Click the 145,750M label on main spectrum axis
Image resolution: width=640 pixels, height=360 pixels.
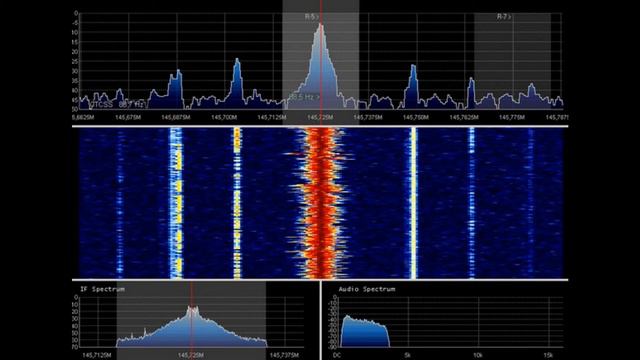click(416, 118)
